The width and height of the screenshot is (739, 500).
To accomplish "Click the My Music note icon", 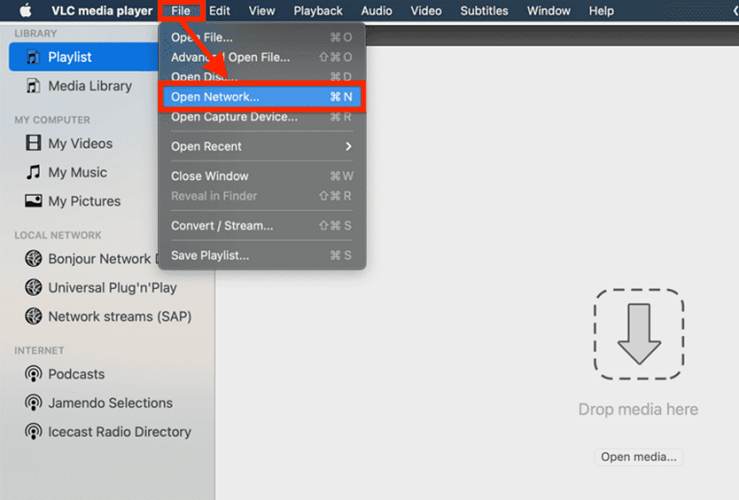I will click(33, 173).
